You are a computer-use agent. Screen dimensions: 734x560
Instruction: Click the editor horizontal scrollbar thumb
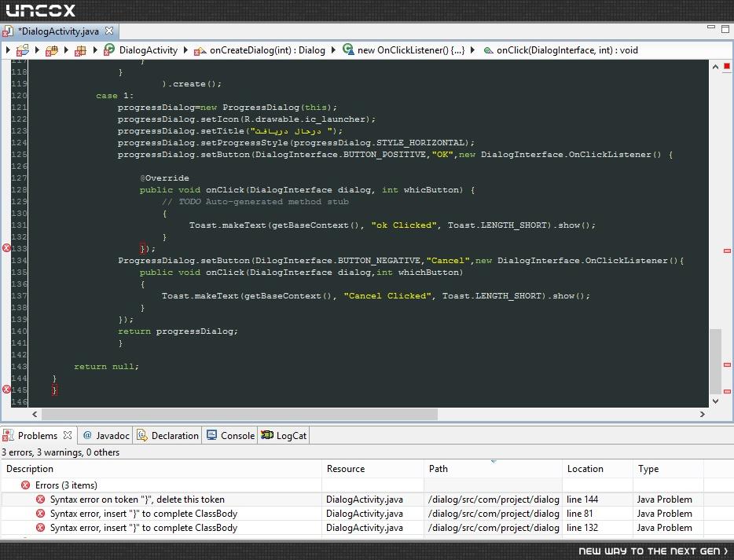240,414
